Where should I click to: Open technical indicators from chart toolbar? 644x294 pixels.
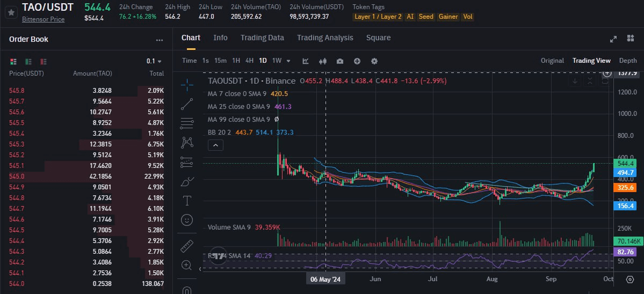306,61
